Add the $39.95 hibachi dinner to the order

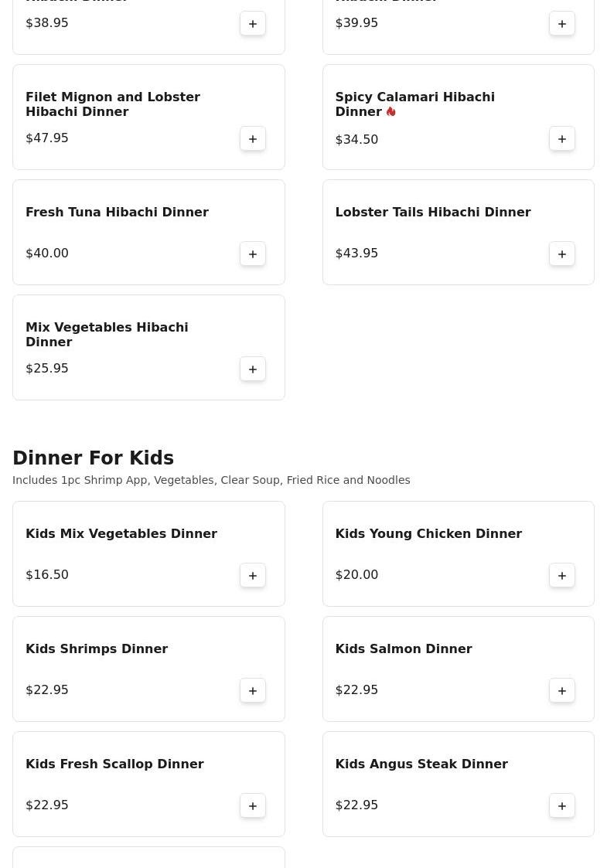pyautogui.click(x=561, y=24)
